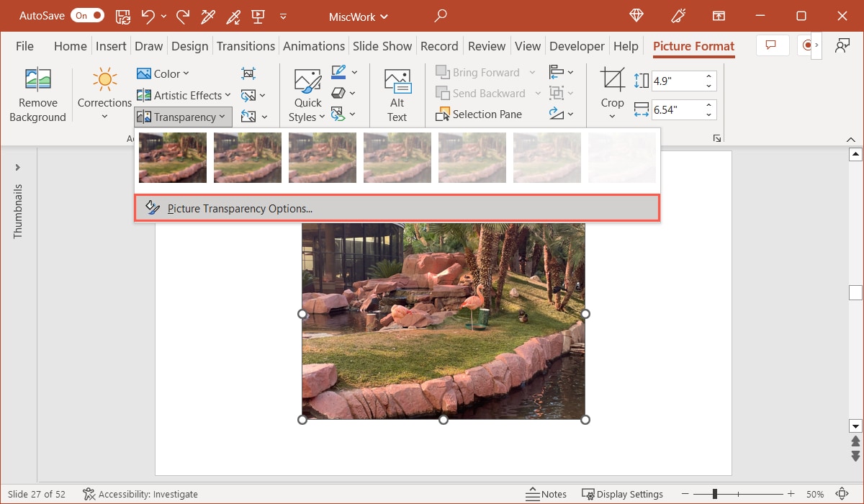
Task: Click the Compress Pictures icon
Action: [x=248, y=73]
